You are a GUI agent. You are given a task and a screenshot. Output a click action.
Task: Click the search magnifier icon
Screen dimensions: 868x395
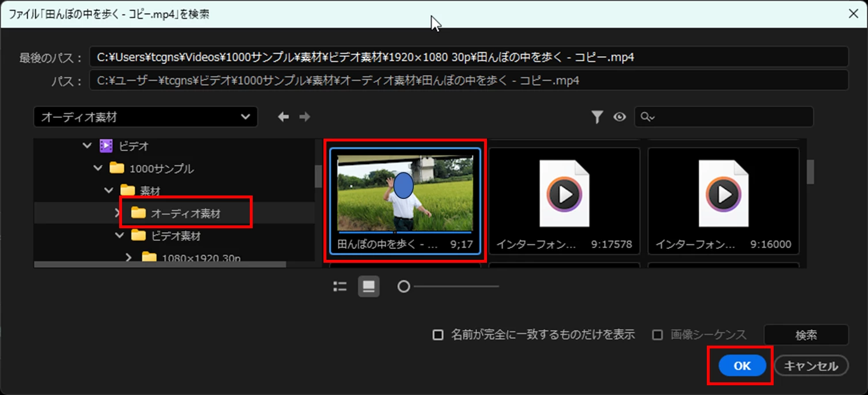click(648, 117)
